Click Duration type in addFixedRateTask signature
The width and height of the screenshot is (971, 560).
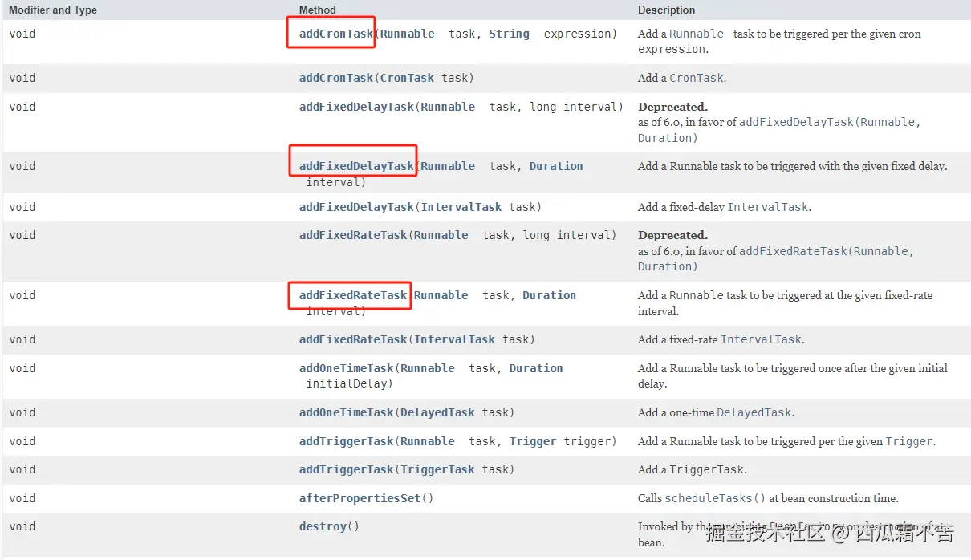(x=549, y=295)
